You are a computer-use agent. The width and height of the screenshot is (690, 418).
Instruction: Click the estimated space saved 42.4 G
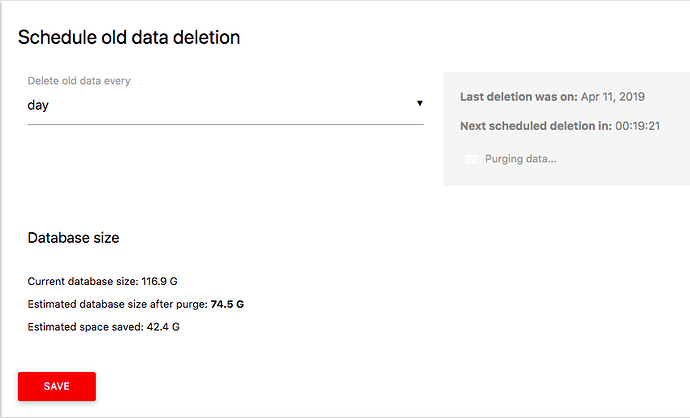tap(163, 327)
